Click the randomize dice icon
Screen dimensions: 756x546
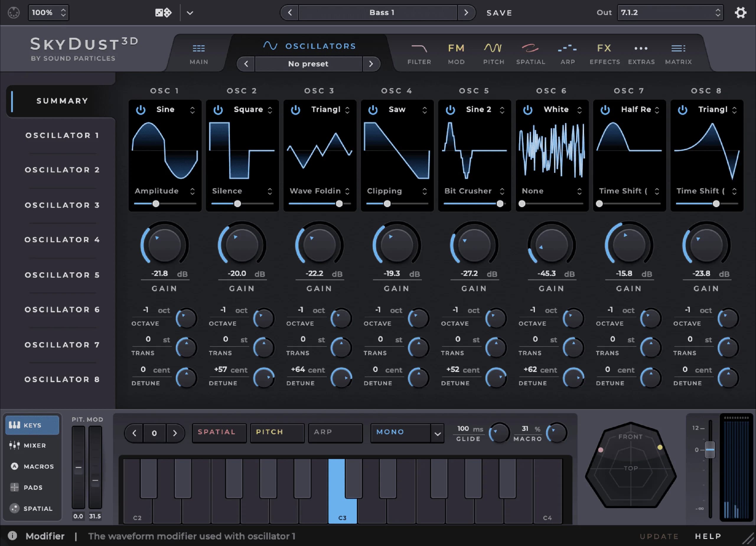[x=163, y=13]
